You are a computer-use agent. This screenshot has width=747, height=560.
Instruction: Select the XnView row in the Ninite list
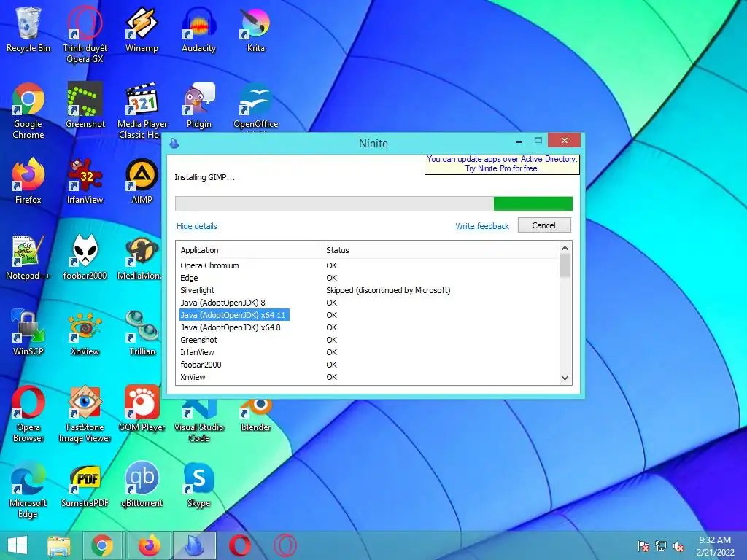tap(367, 377)
